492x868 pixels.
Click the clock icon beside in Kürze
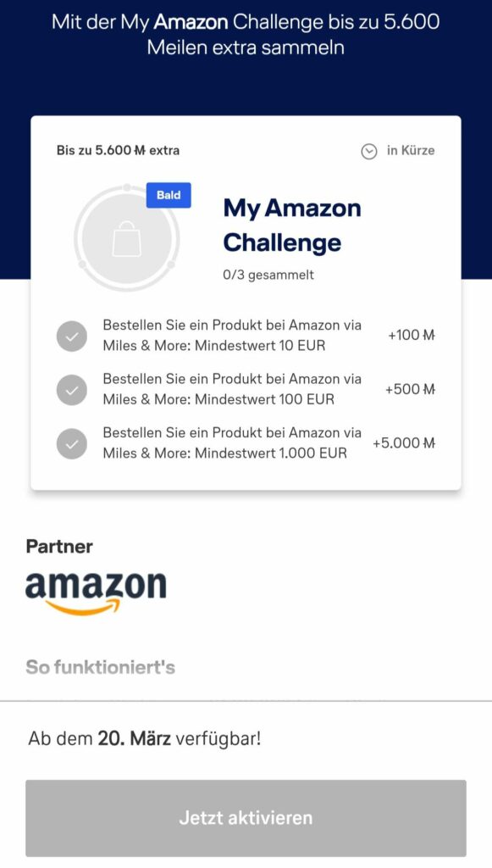(x=368, y=151)
